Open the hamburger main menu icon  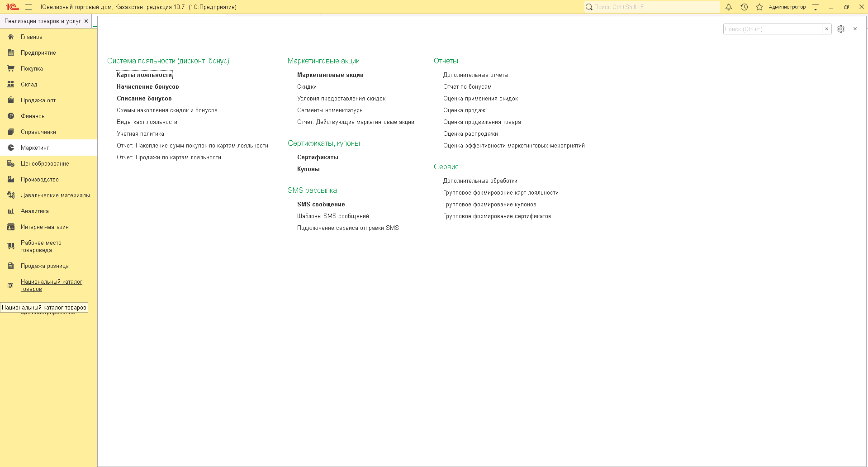[28, 7]
